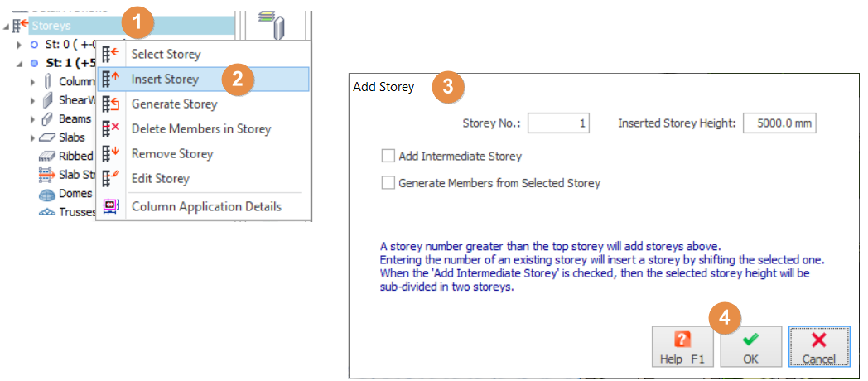This screenshot has width=868, height=381.
Task: Choose Insert Storey from context menu
Action: pyautogui.click(x=165, y=80)
